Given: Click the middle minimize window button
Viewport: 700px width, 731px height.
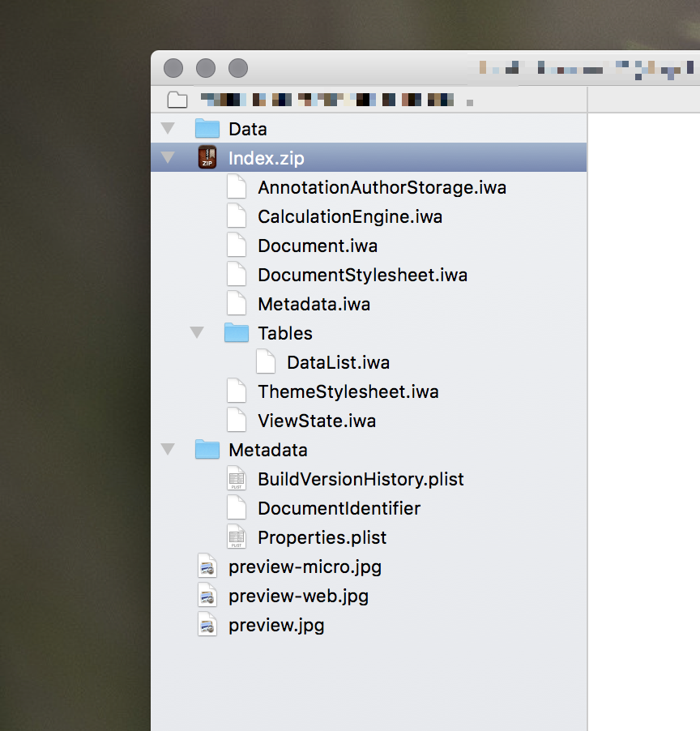Looking at the screenshot, I should 206,68.
